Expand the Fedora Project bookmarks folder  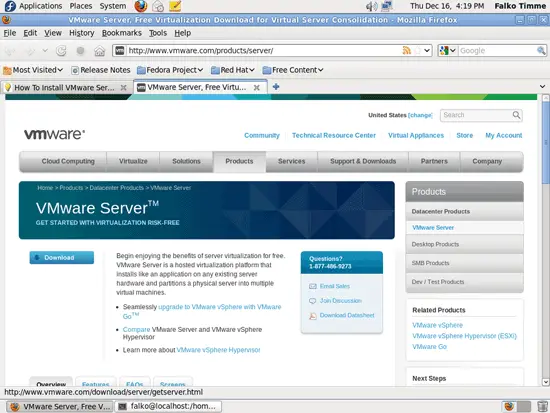click(170, 70)
